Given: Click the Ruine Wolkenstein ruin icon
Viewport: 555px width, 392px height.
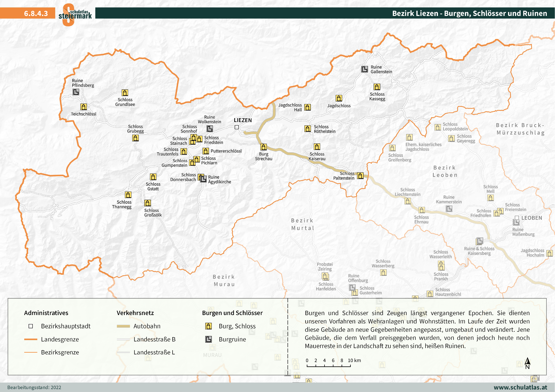Looking at the screenshot, I should (x=210, y=129).
